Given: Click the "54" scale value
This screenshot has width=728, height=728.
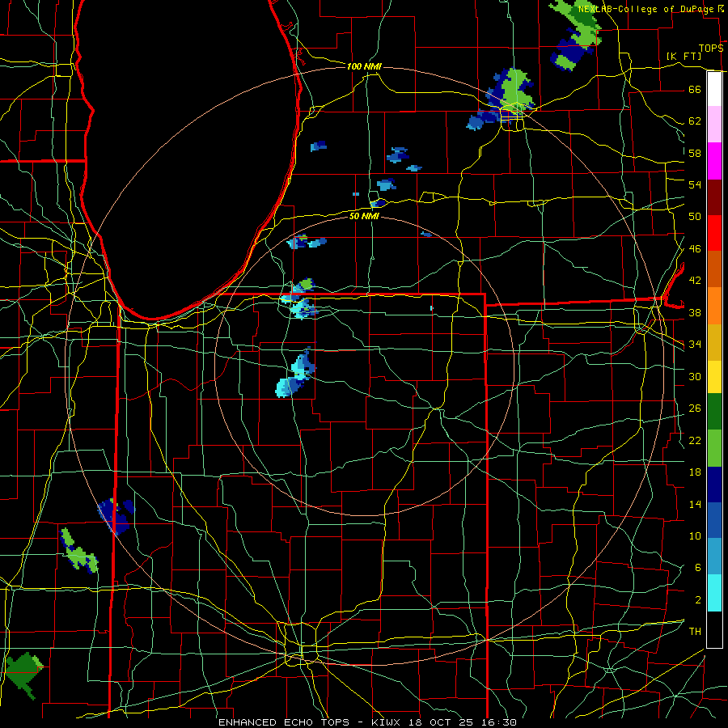Looking at the screenshot, I should 695,184.
